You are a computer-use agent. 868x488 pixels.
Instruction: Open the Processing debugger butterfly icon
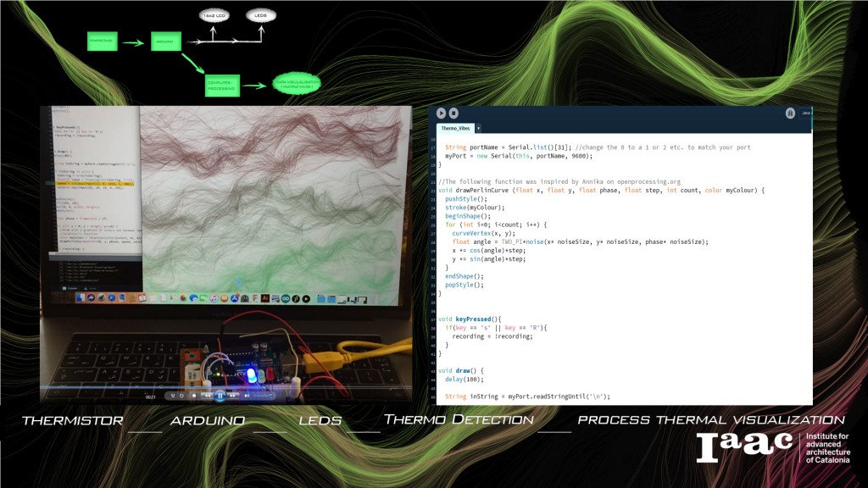click(x=790, y=113)
